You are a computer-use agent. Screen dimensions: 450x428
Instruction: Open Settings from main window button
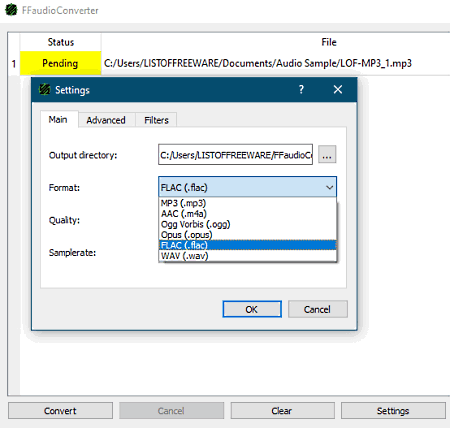pos(393,411)
